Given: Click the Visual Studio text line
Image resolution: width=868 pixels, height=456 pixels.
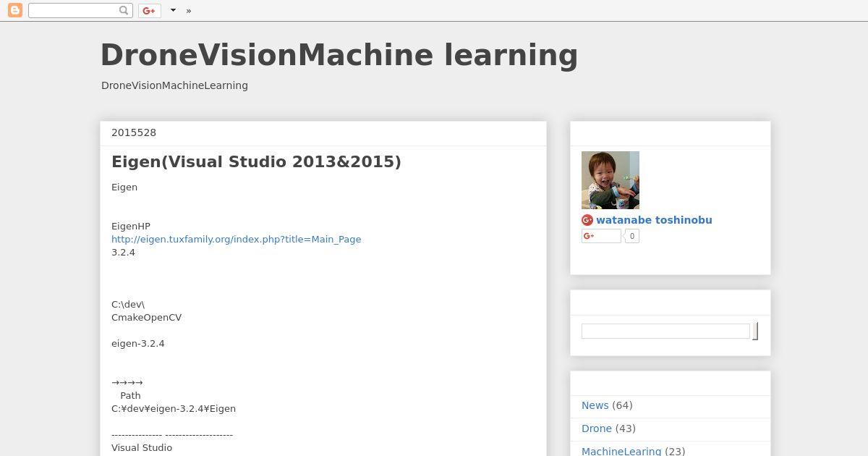Looking at the screenshot, I should pyautogui.click(x=142, y=447).
